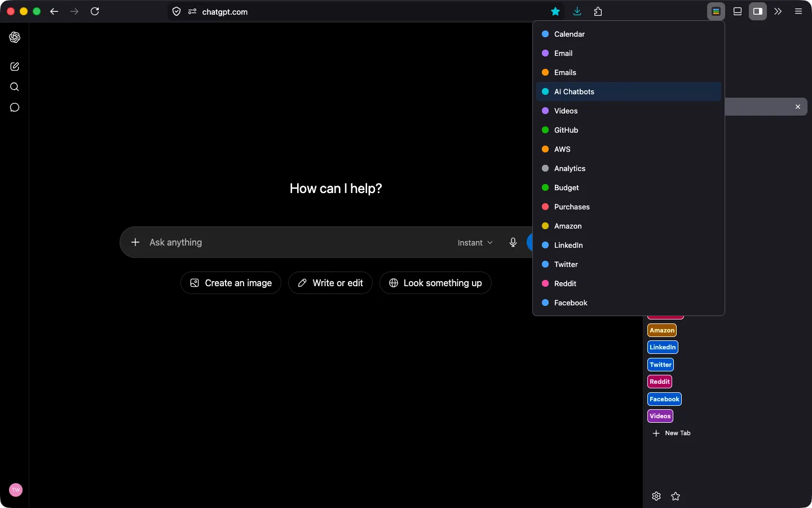Open the user profile avatar
The width and height of the screenshot is (812, 508).
tap(16, 490)
